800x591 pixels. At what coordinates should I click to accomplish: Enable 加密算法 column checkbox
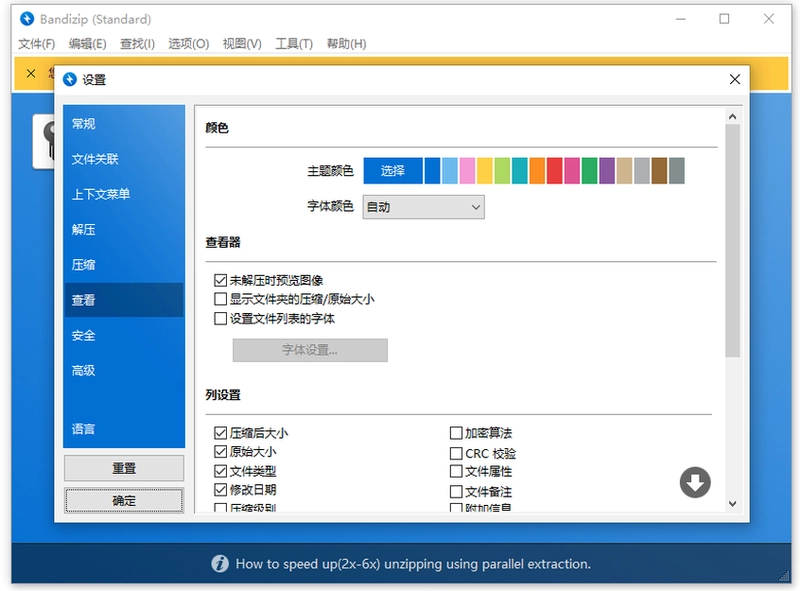[x=456, y=433]
